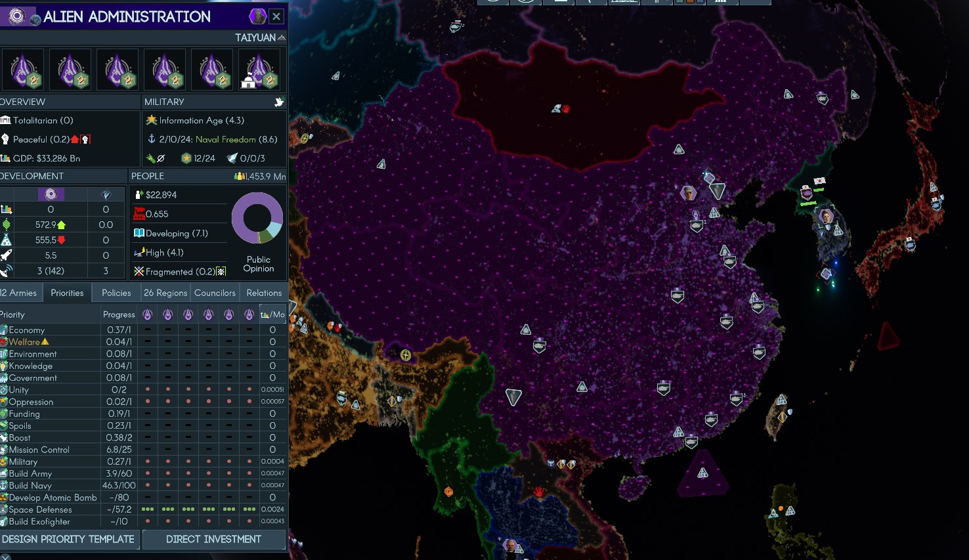The width and height of the screenshot is (969, 560).
Task: Click the Naval Freedom text
Action: point(225,139)
